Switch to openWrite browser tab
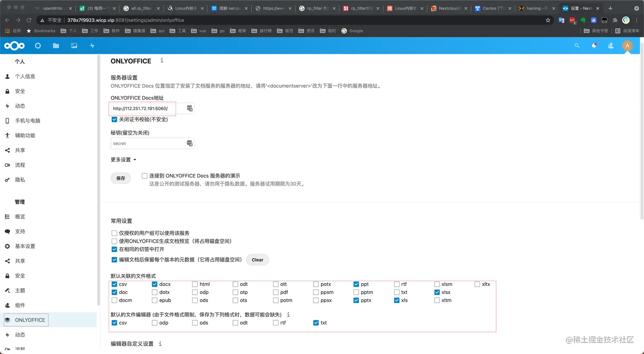The image size is (644, 354). (53, 8)
